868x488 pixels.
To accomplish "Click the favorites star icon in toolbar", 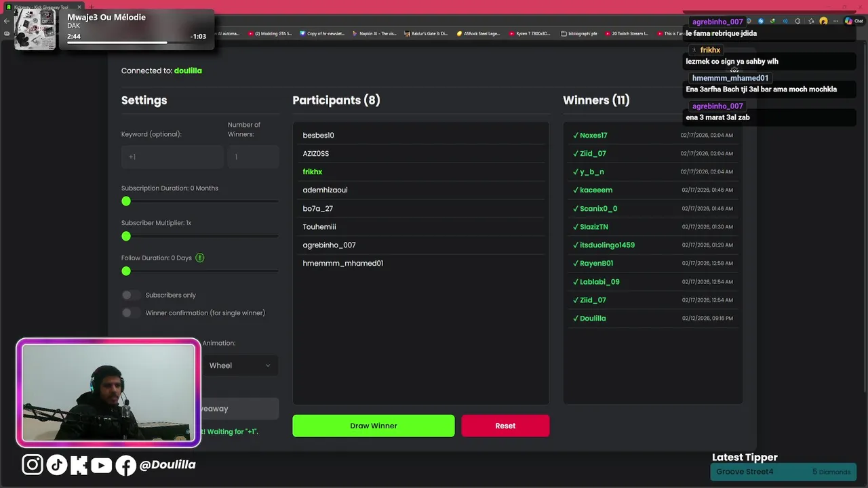I will coord(811,21).
